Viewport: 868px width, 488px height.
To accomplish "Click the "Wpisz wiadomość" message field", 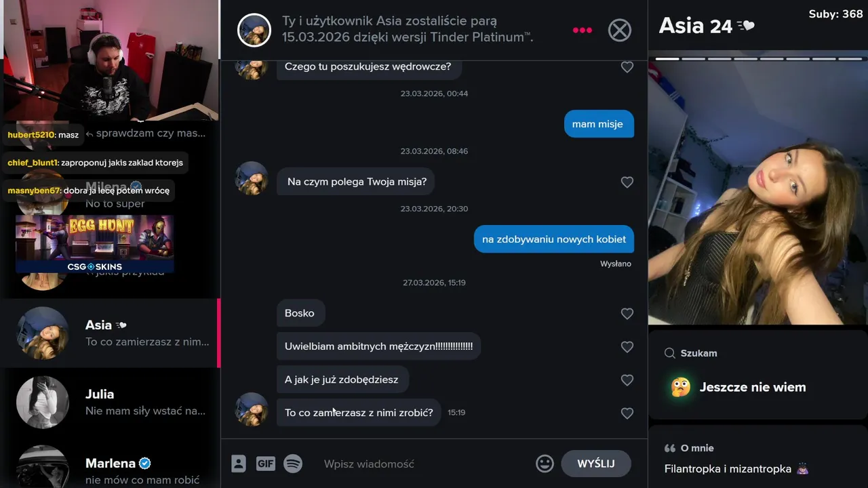I will tap(424, 464).
